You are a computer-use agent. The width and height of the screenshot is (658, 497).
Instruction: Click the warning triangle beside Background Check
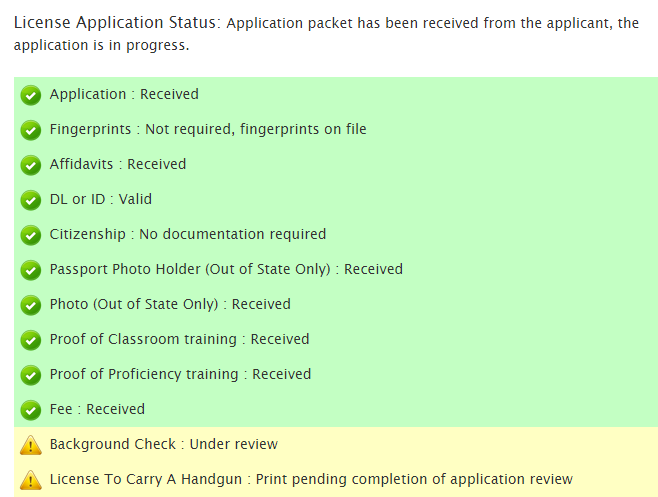pyautogui.click(x=31, y=445)
